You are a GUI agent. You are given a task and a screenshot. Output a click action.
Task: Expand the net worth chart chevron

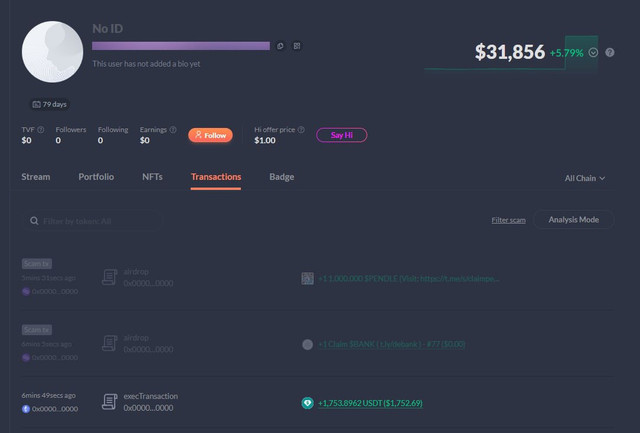pos(593,52)
